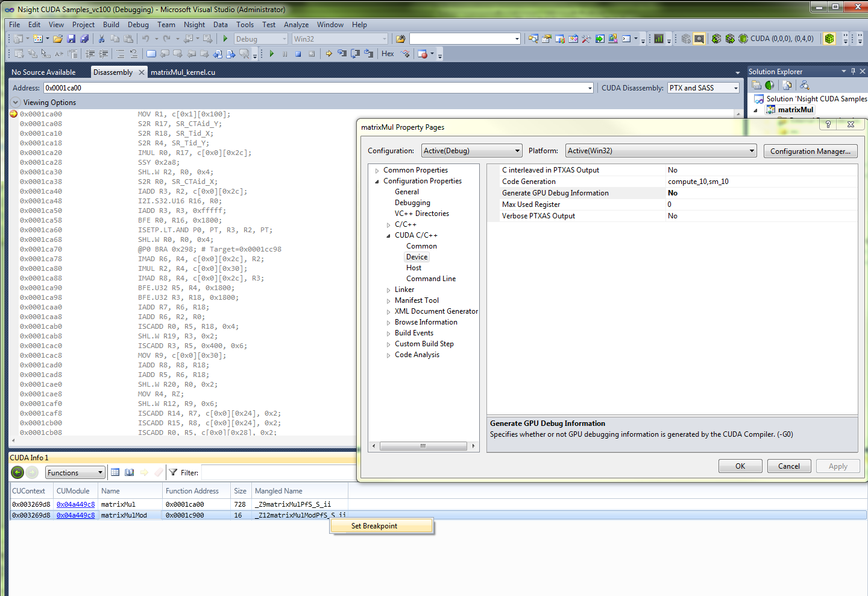The height and width of the screenshot is (596, 868).
Task: Click the property tree horizontal scrollbar
Action: pyautogui.click(x=423, y=446)
